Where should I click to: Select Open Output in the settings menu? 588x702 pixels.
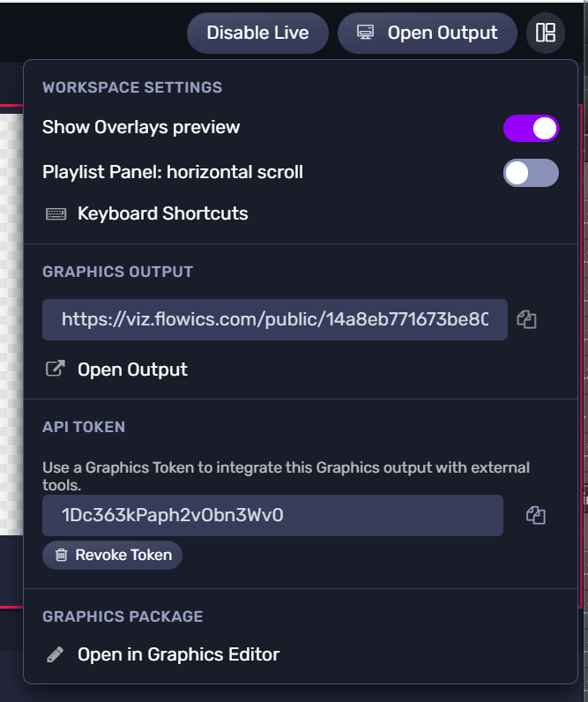coord(132,370)
